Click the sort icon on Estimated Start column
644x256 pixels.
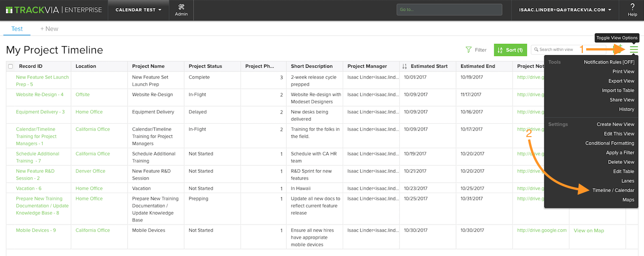(404, 66)
